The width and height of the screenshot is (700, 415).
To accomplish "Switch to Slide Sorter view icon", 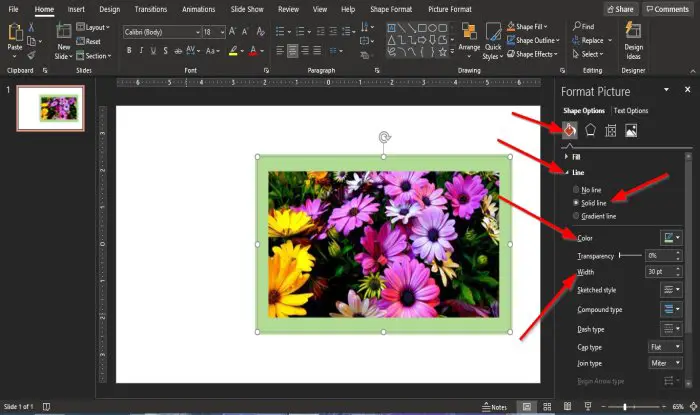I will point(547,407).
